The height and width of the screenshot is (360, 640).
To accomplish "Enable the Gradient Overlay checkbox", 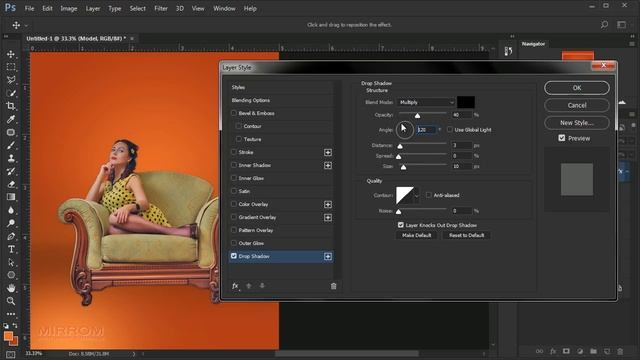I will 234,217.
